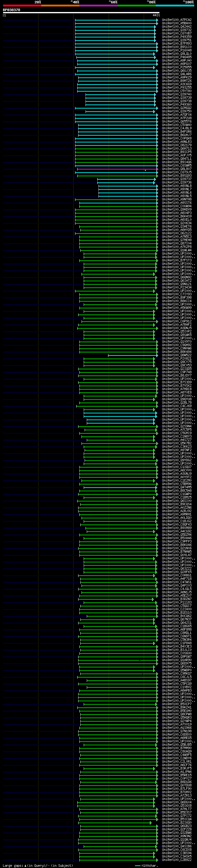Select hit UniRef100_B7FST3

click(x=177, y=260)
